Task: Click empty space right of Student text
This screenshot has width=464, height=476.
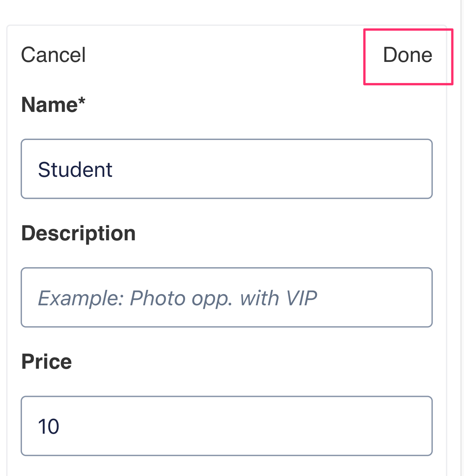Action: click(x=269, y=169)
